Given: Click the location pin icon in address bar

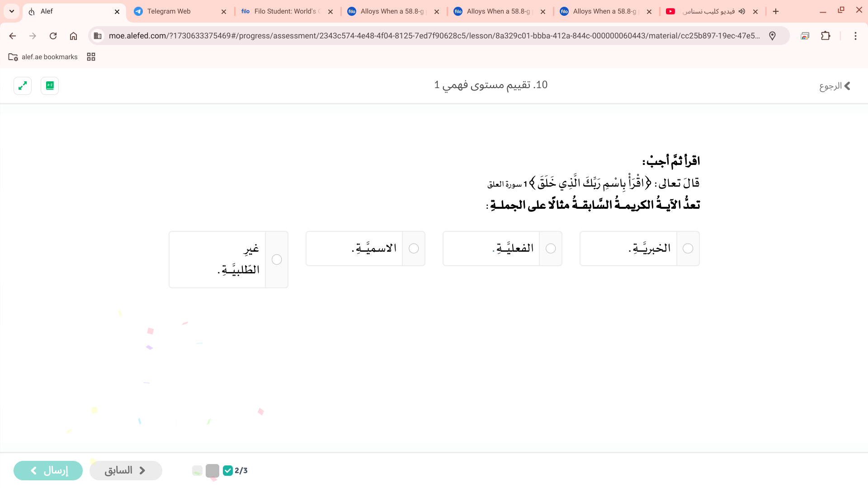Looking at the screenshot, I should coord(772,36).
